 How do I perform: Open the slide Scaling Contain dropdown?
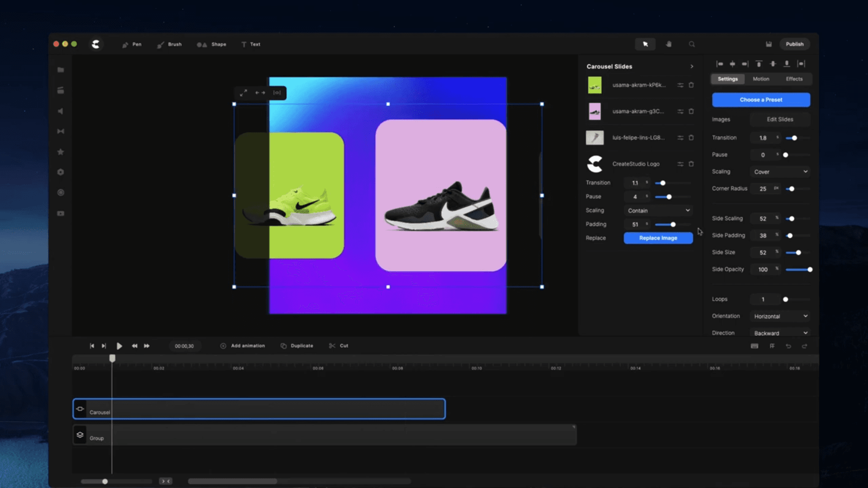click(x=658, y=211)
